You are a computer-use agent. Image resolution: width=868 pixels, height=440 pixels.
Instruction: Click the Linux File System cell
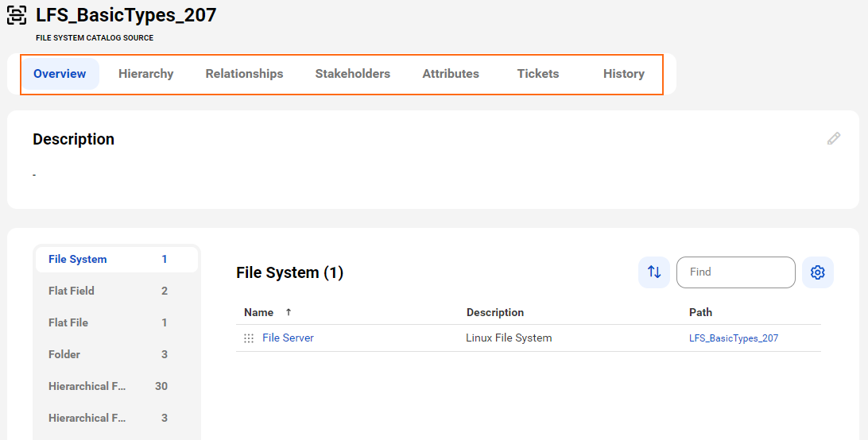509,338
